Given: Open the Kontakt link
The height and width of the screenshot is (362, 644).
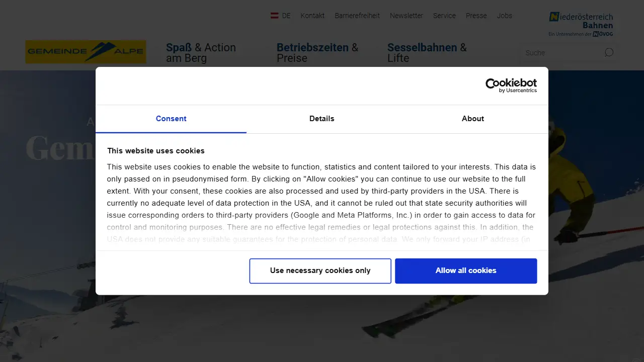Looking at the screenshot, I should coord(312,16).
